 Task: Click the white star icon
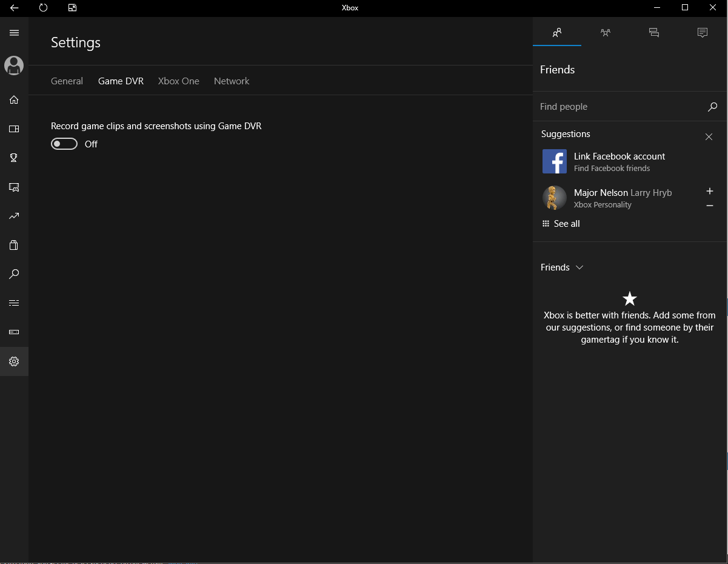coord(630,298)
